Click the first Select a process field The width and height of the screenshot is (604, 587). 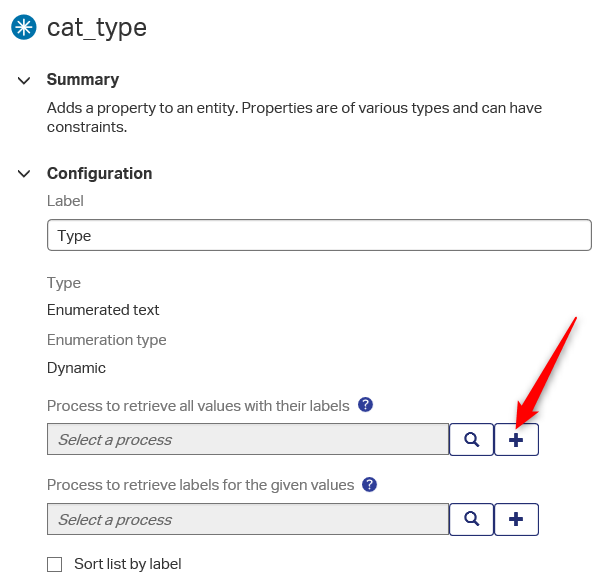click(x=247, y=439)
